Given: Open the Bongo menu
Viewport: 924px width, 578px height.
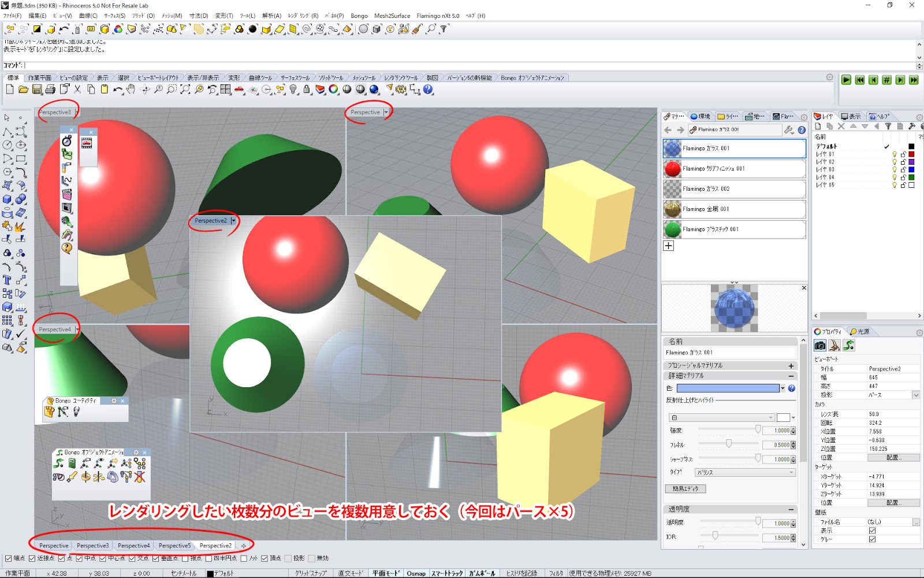Looking at the screenshot, I should tap(359, 16).
